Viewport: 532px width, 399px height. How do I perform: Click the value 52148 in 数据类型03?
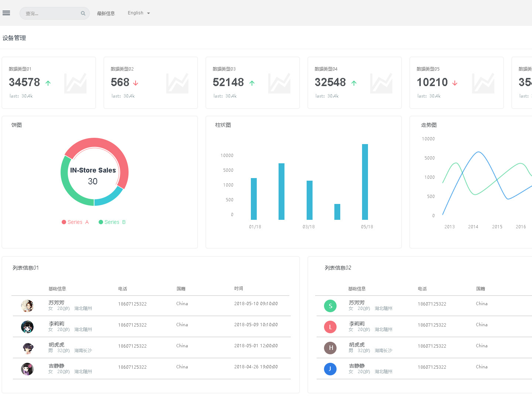coord(228,82)
